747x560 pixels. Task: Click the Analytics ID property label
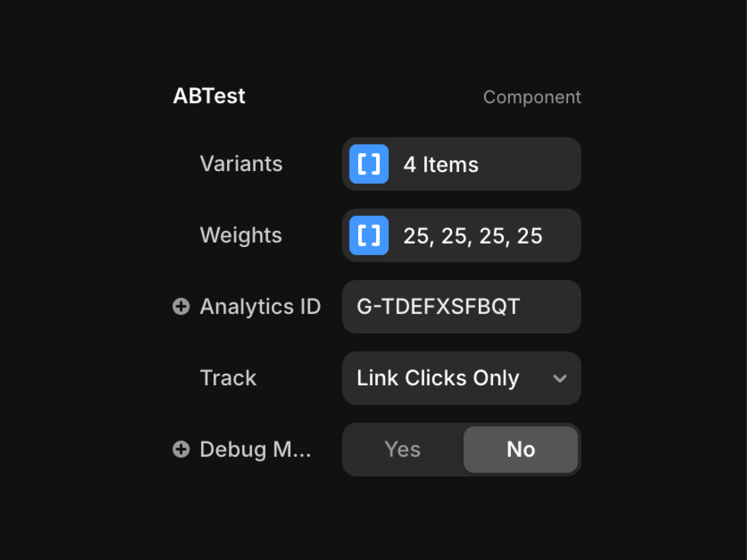tap(261, 307)
